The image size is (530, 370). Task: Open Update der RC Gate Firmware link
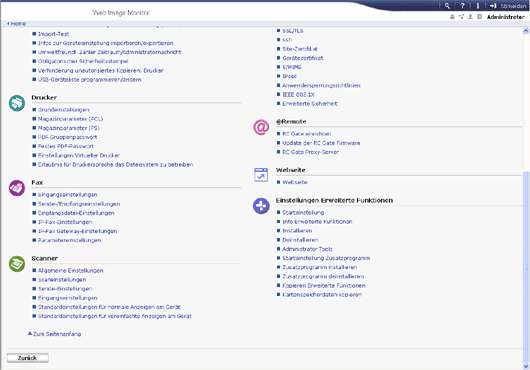click(321, 143)
